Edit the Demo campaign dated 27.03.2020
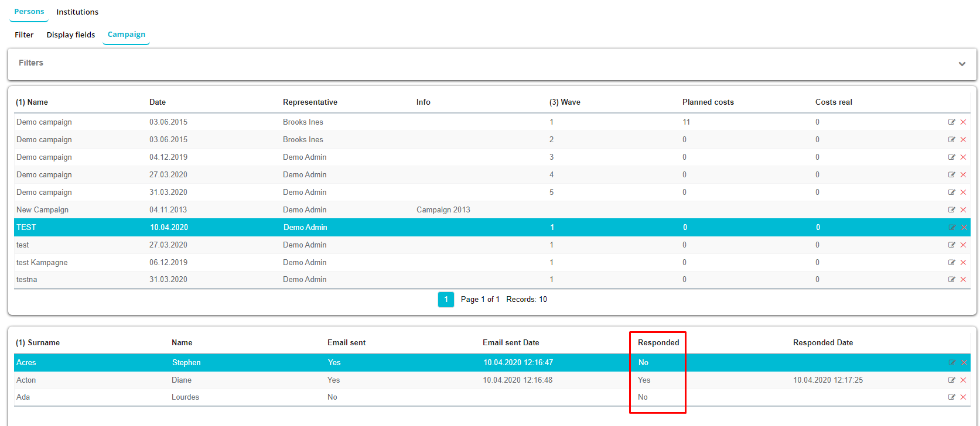 pos(951,175)
